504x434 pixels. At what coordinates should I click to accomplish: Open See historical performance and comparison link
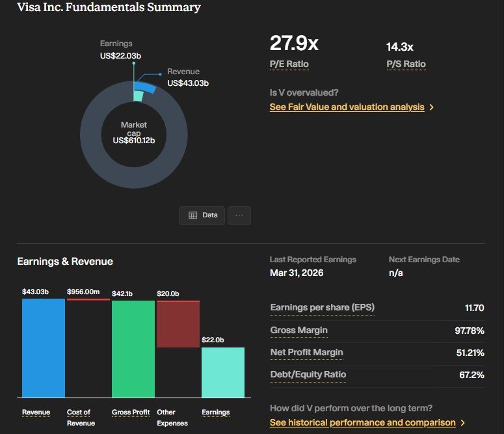[363, 422]
